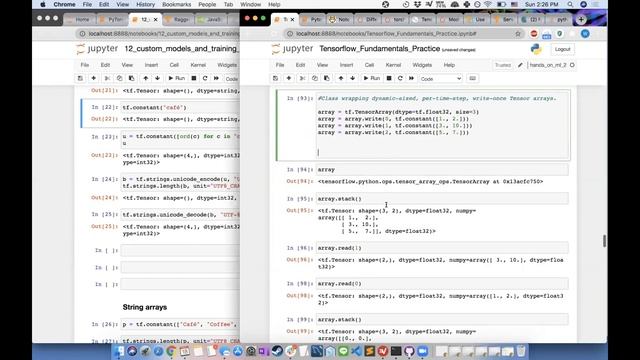Click the String arrays heading in back window

(x=144, y=307)
